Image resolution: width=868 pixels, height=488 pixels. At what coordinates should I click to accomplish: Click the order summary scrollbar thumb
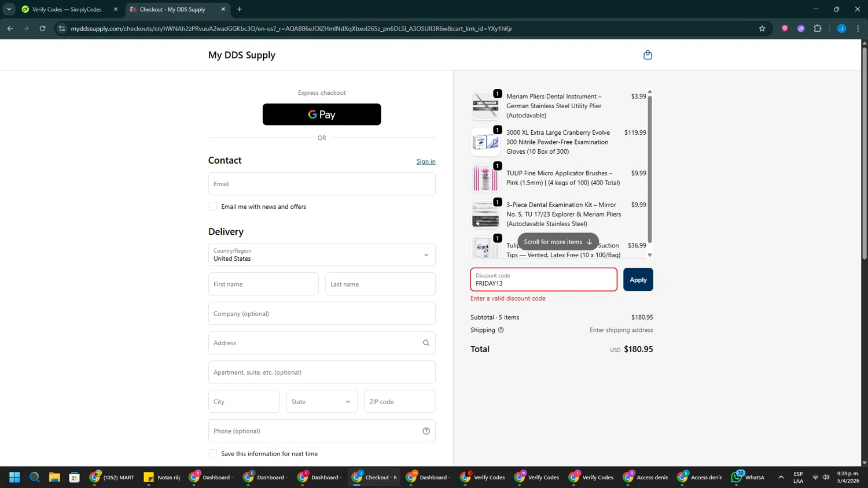click(650, 169)
